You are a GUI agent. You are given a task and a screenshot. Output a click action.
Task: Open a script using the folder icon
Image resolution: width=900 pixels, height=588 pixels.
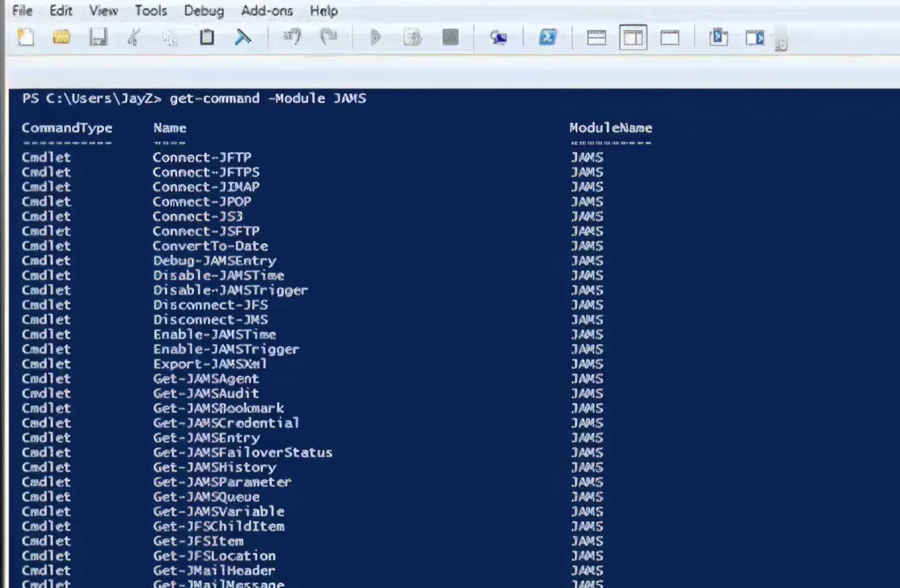pyautogui.click(x=62, y=38)
